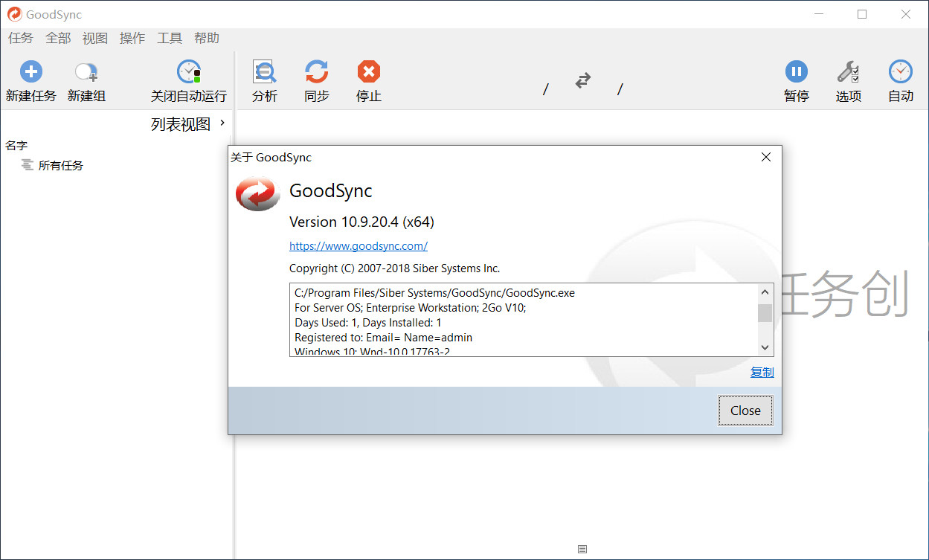Screen dimensions: 929x560
Task: Click the 复制 copy link
Action: 762,372
